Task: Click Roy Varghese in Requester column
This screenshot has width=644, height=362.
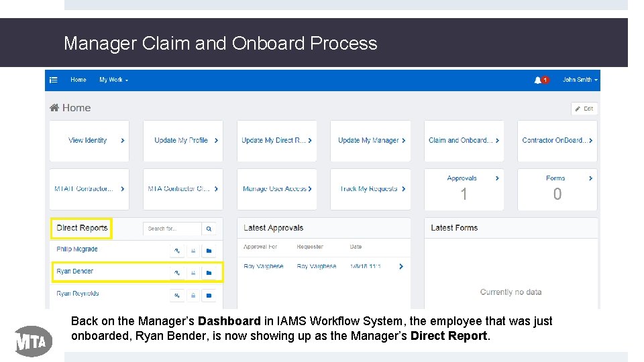Action: (316, 266)
